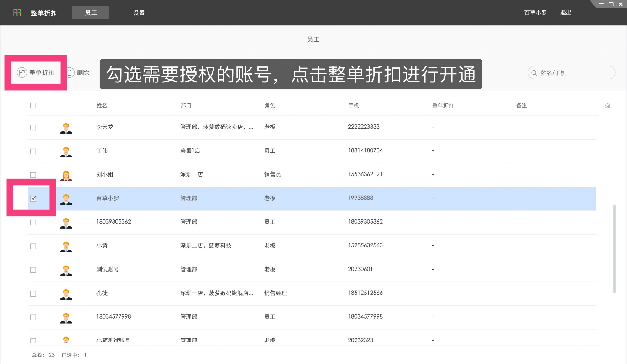This screenshot has width=627, height=364.
Task: Open the 整单折扣 menu in the top bar
Action: click(x=44, y=13)
